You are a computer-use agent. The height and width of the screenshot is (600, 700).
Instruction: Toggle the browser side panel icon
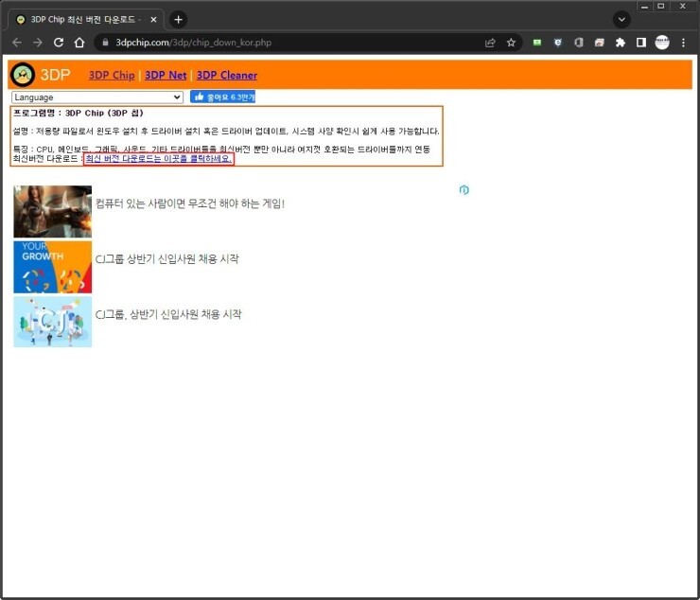point(641,43)
